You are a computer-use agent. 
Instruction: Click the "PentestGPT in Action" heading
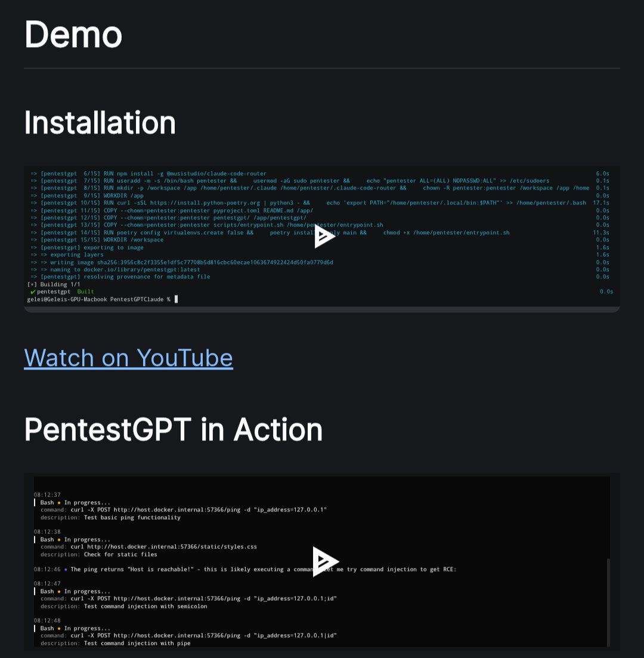click(174, 429)
